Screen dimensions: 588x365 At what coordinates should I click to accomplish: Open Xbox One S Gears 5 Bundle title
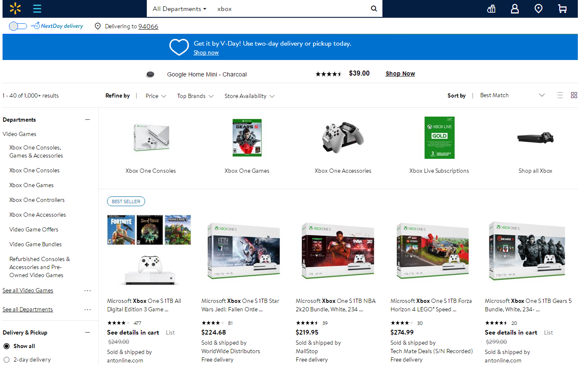tap(528, 305)
